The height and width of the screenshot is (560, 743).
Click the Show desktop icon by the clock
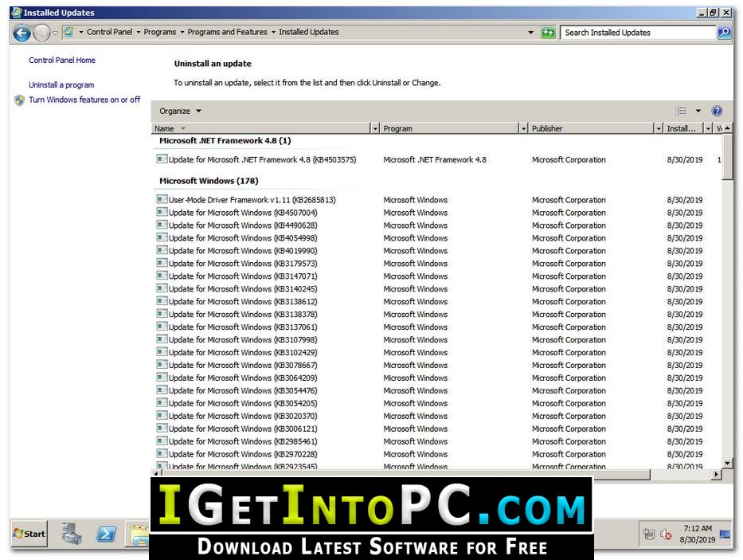(x=725, y=535)
